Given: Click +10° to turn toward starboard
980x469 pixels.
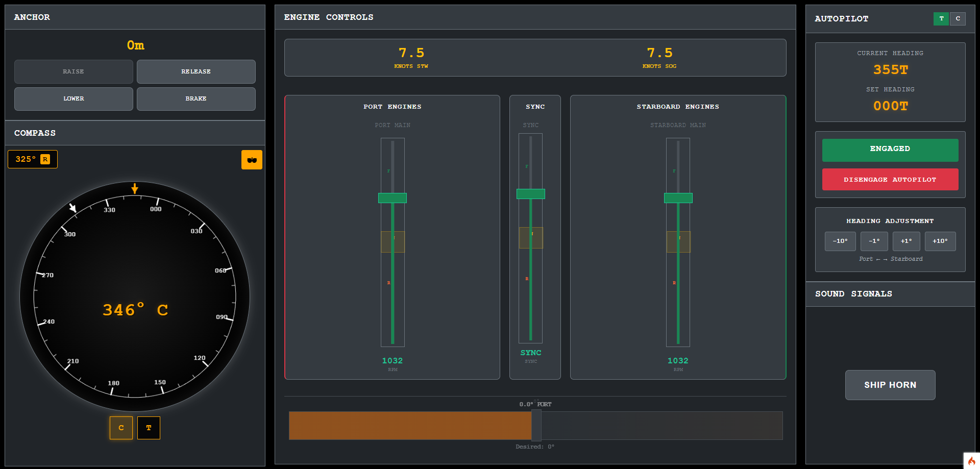Looking at the screenshot, I should point(940,241).
